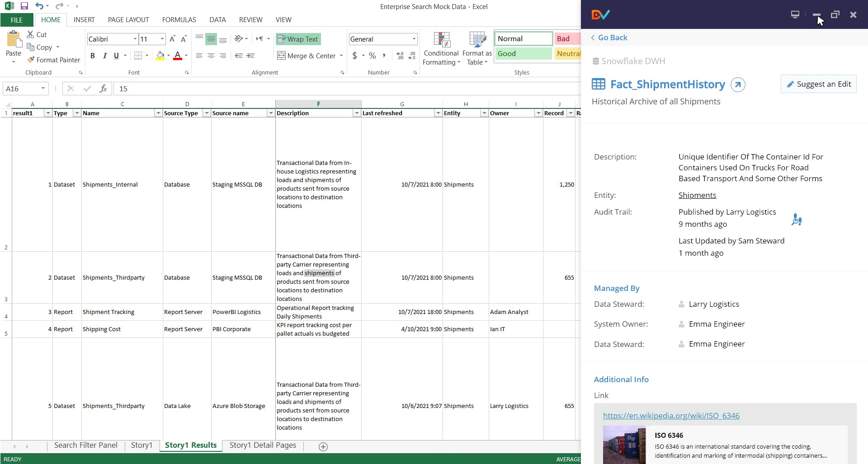The width and height of the screenshot is (868, 464).
Task: Decrease font size with small A icon
Action: (184, 39)
